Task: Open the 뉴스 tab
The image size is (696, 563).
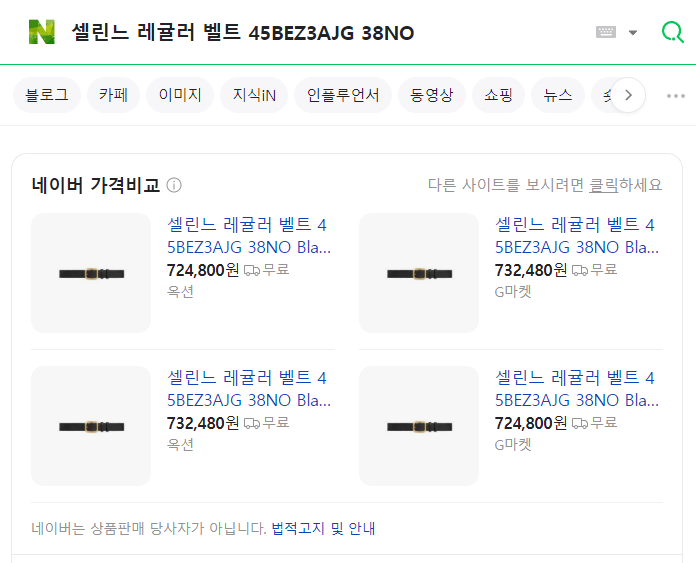Action: point(558,95)
